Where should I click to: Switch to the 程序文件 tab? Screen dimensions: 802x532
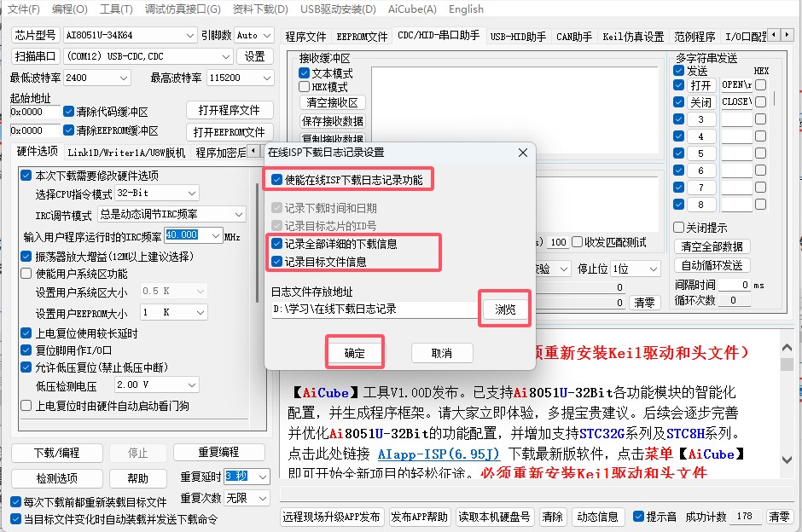click(x=305, y=37)
